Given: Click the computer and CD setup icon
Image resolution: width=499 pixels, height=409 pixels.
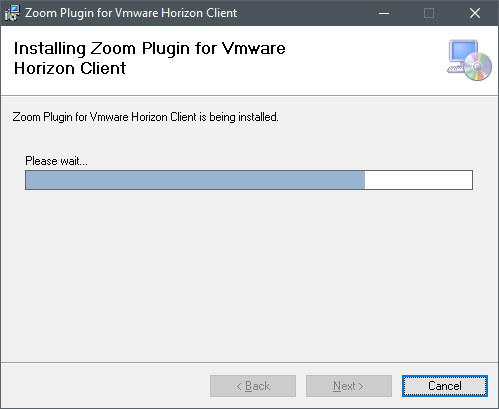Looking at the screenshot, I should tap(469, 60).
